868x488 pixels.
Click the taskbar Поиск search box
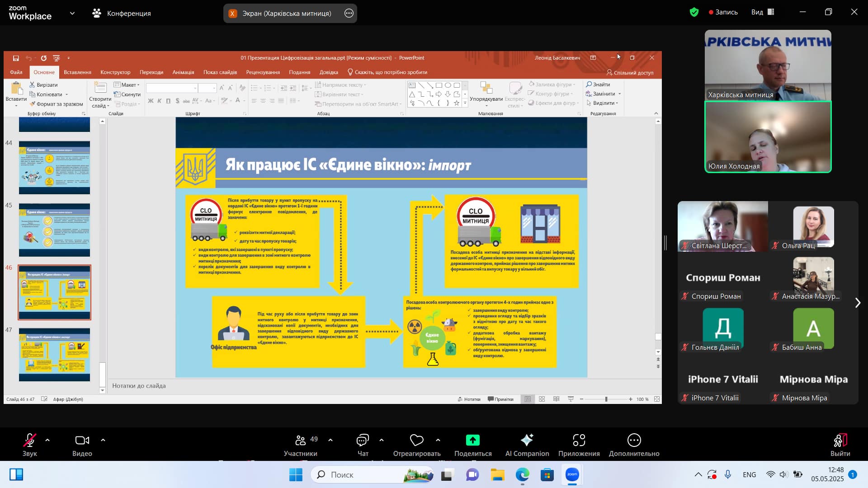pyautogui.click(x=373, y=474)
